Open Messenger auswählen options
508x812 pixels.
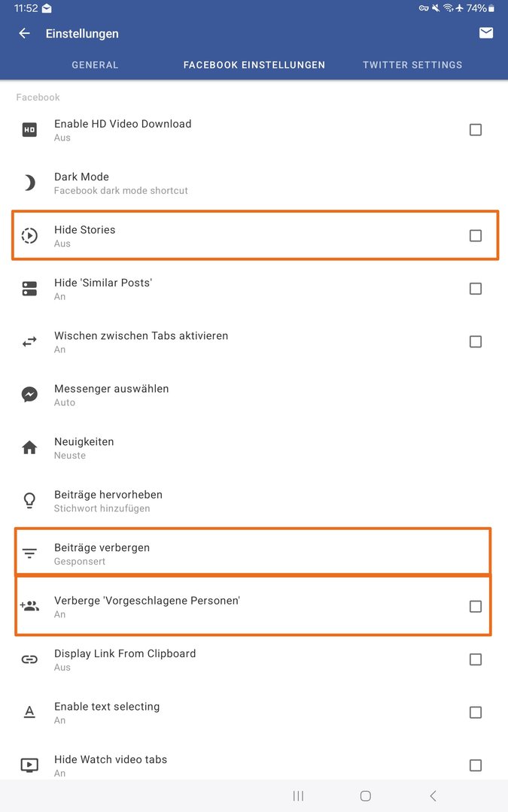coord(254,395)
